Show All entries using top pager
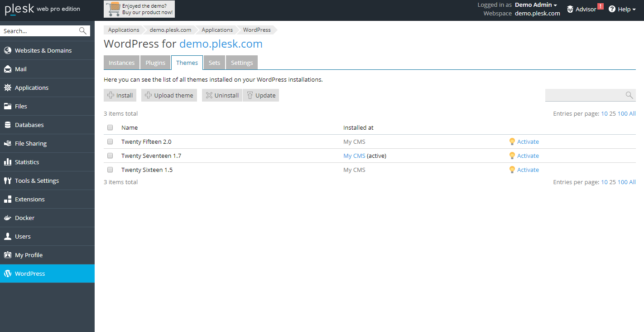644x332 pixels. [x=632, y=113]
